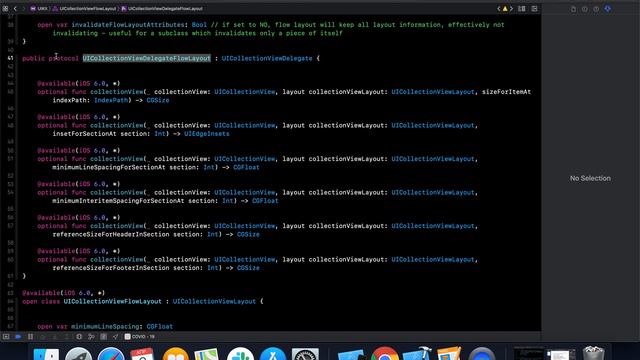The width and height of the screenshot is (640, 360).
Task: Click the Step over button
Action: 42,337
